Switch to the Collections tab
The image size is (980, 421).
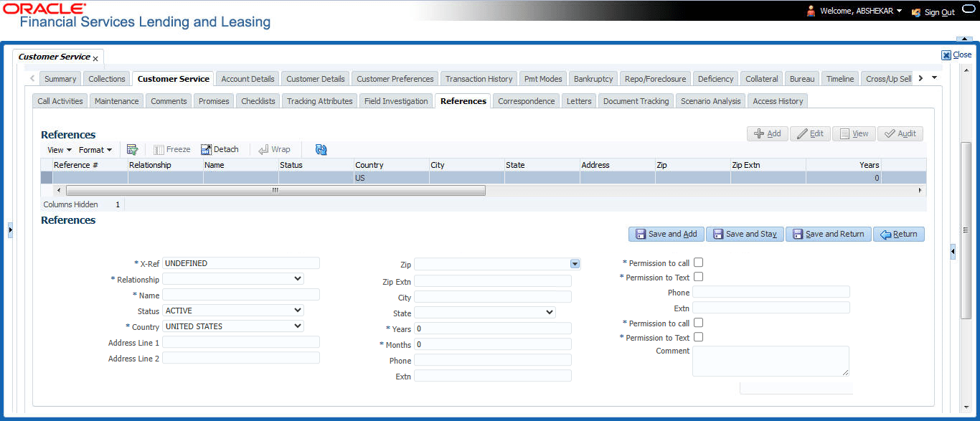point(107,79)
